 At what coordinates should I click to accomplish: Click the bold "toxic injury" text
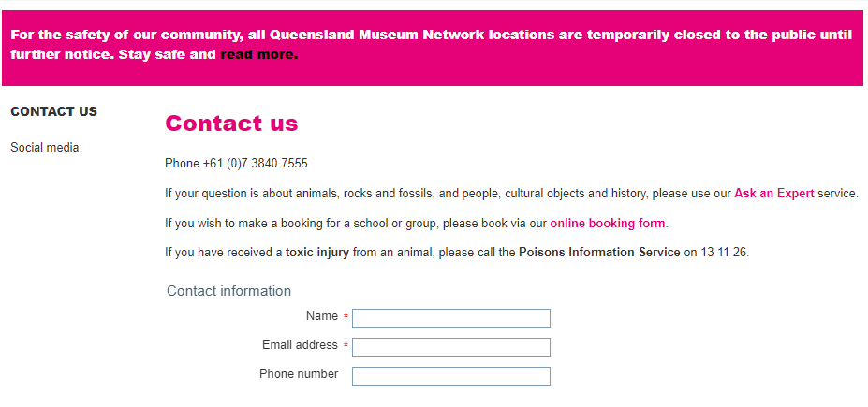click(317, 253)
